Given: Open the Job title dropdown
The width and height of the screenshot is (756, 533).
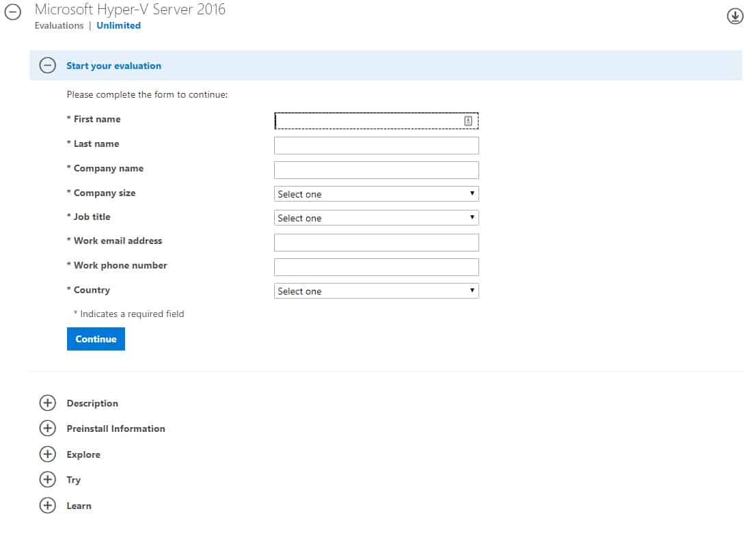Looking at the screenshot, I should (x=376, y=218).
